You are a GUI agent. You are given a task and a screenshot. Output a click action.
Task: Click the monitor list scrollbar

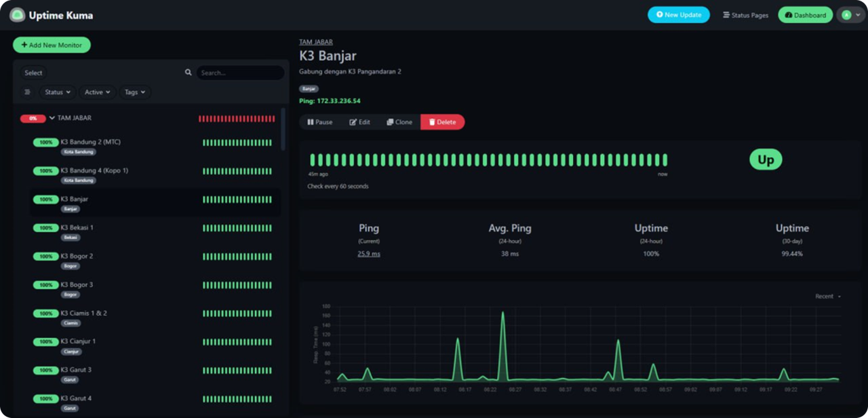283,129
